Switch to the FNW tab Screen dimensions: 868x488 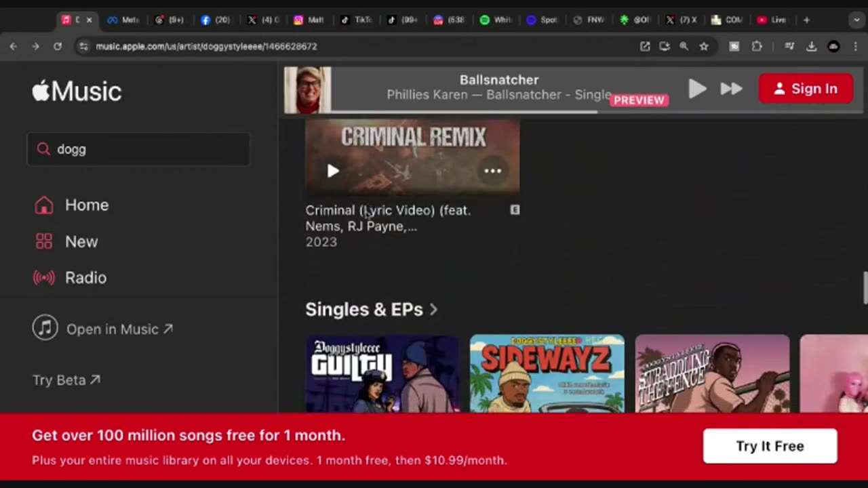click(589, 20)
